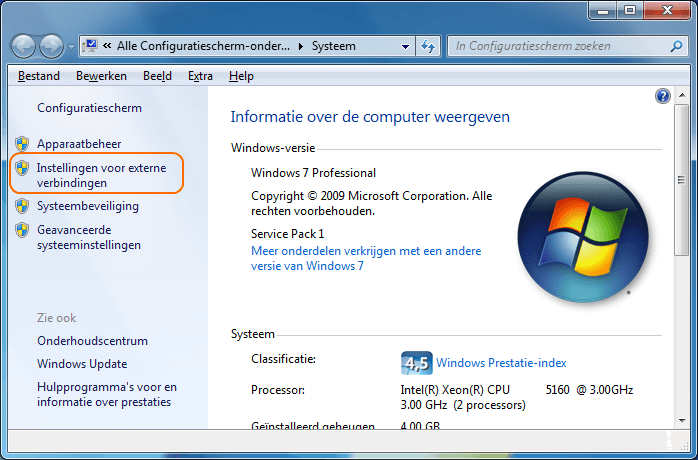Click 'Windows 7 Professional' text
This screenshot has width=698, height=460.
[313, 173]
